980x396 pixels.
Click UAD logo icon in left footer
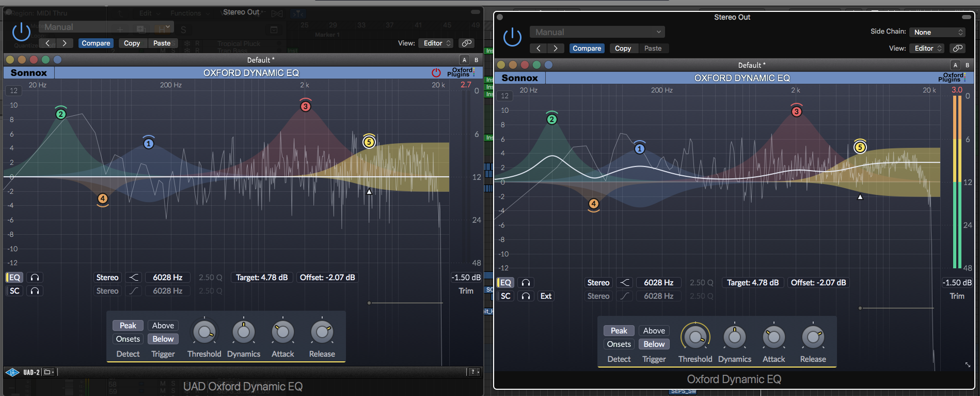click(x=12, y=372)
